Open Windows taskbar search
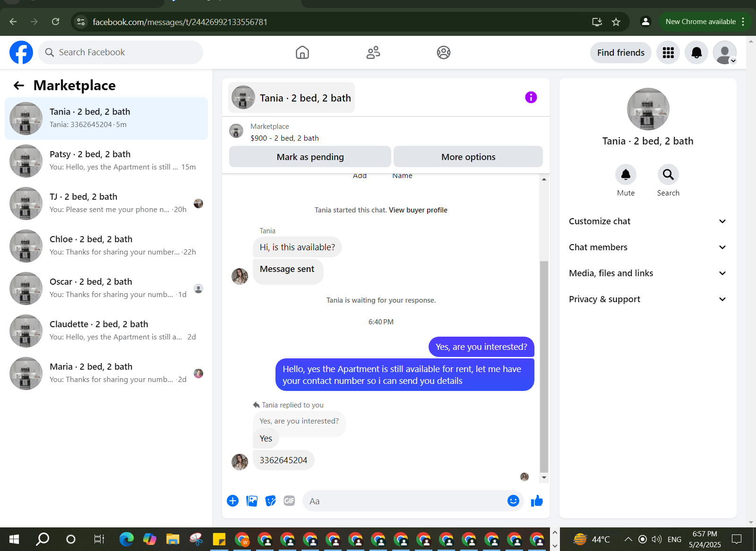Viewport: 756px width, 551px height. tap(43, 539)
